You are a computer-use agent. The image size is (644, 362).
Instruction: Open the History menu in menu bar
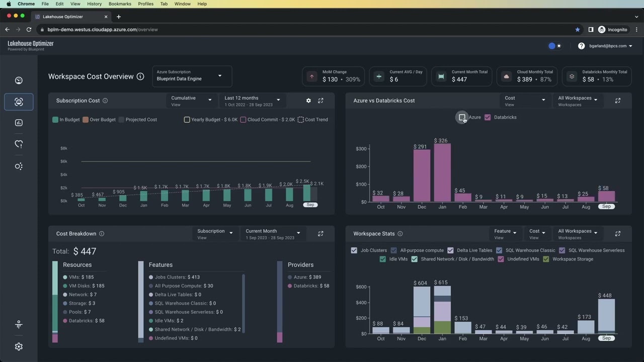[94, 4]
